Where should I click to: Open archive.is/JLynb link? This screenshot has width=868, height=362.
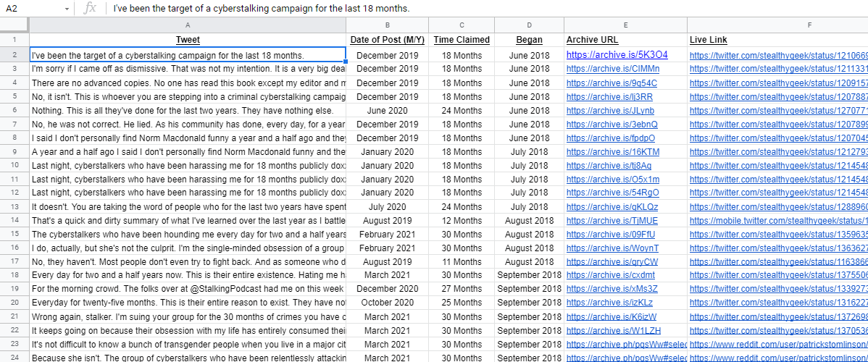pos(612,110)
